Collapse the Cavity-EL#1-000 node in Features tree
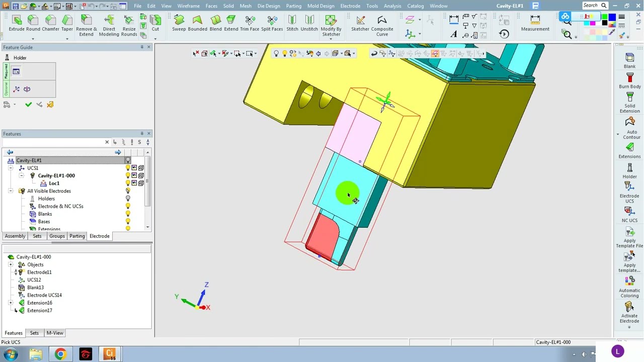The image size is (644, 362). coord(21,175)
